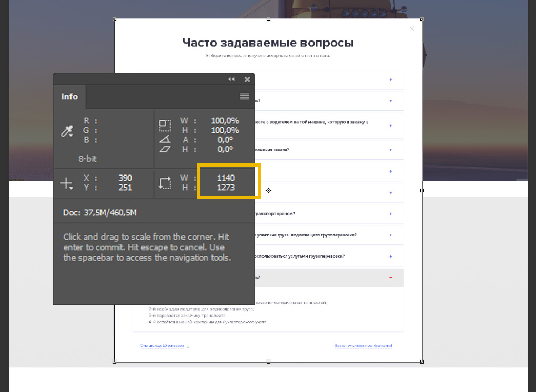Click the 0,0° angle value

coord(225,140)
